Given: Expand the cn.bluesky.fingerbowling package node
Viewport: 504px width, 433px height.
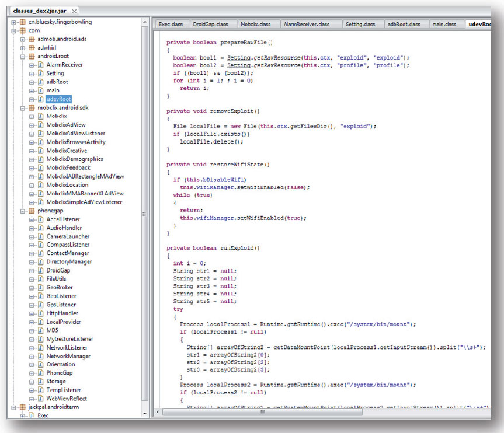Looking at the screenshot, I should pos(13,22).
